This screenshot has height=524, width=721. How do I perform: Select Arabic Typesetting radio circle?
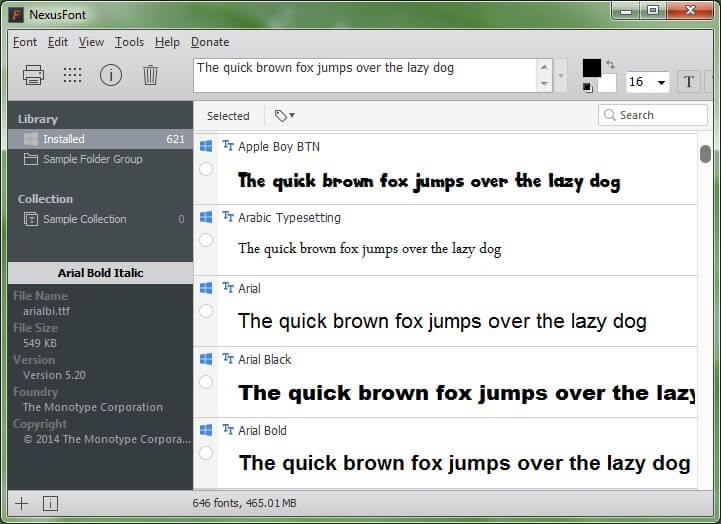tap(206, 239)
